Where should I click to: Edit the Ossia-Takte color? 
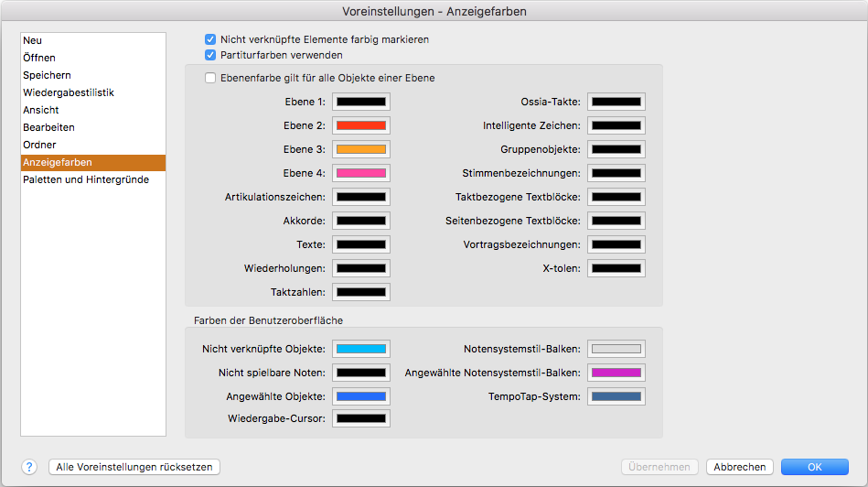coord(616,102)
